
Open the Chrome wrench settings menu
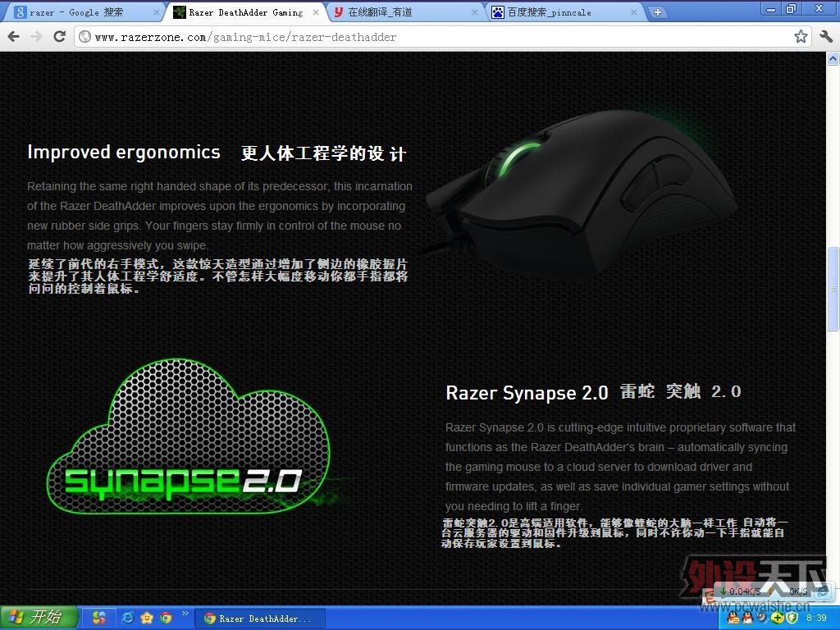(825, 36)
